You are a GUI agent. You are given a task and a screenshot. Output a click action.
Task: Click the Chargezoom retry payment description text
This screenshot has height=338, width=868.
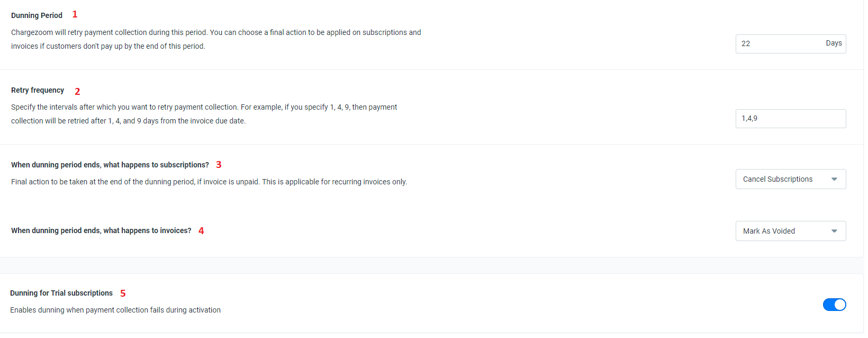click(216, 39)
